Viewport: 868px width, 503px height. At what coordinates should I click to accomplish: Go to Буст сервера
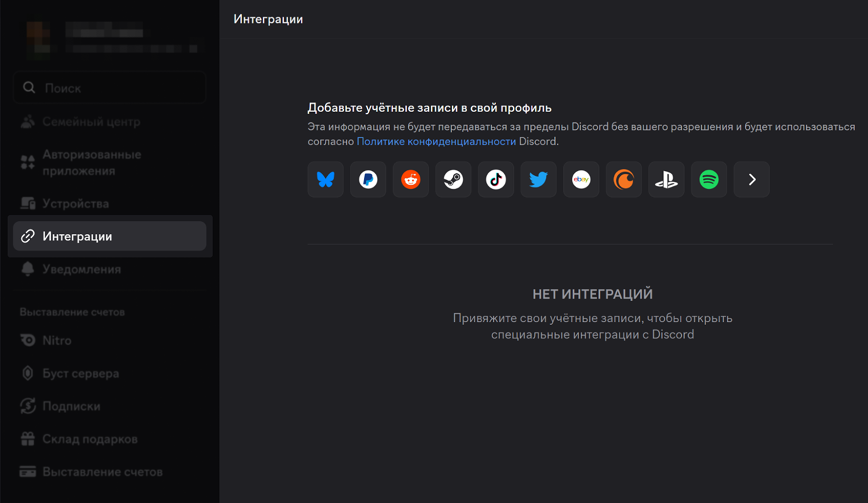(110, 373)
